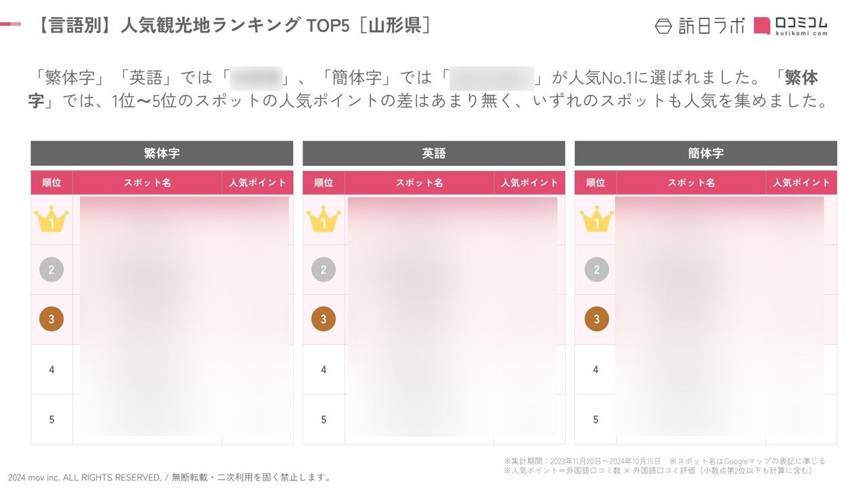
Task: Click 順位 column header in 簡体字 table
Action: click(x=595, y=182)
